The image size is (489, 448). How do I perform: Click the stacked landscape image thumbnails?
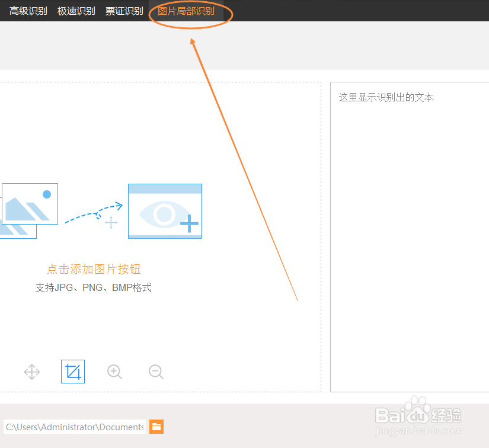29,211
